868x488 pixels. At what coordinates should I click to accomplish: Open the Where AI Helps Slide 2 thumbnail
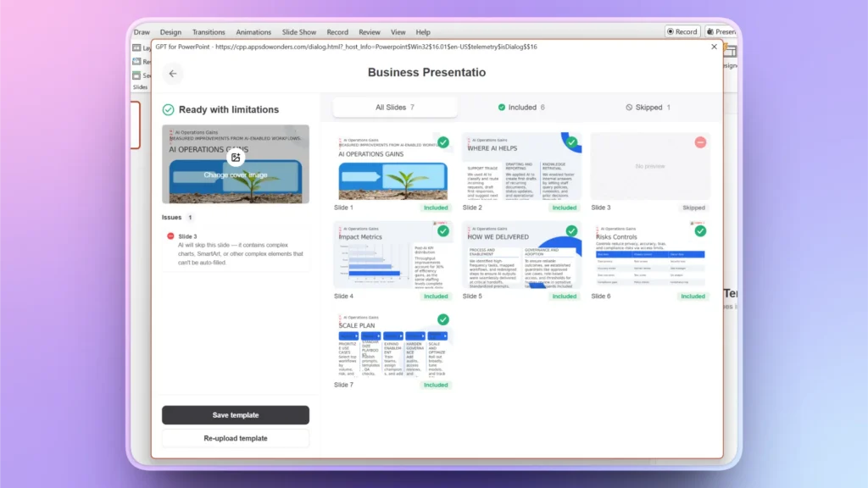tap(521, 166)
